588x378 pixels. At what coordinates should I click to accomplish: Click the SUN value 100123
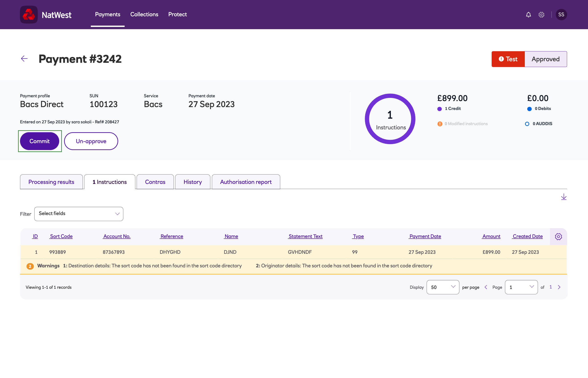click(103, 104)
